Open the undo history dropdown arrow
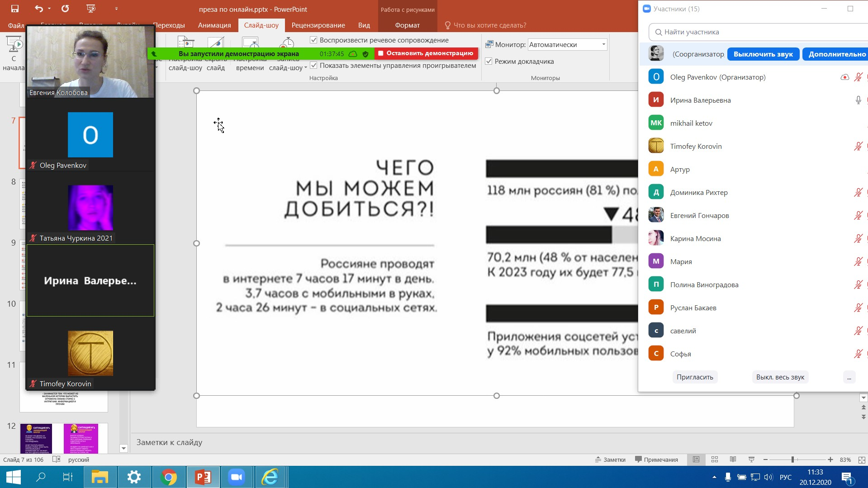This screenshot has width=868, height=488. pyautogui.click(x=49, y=9)
